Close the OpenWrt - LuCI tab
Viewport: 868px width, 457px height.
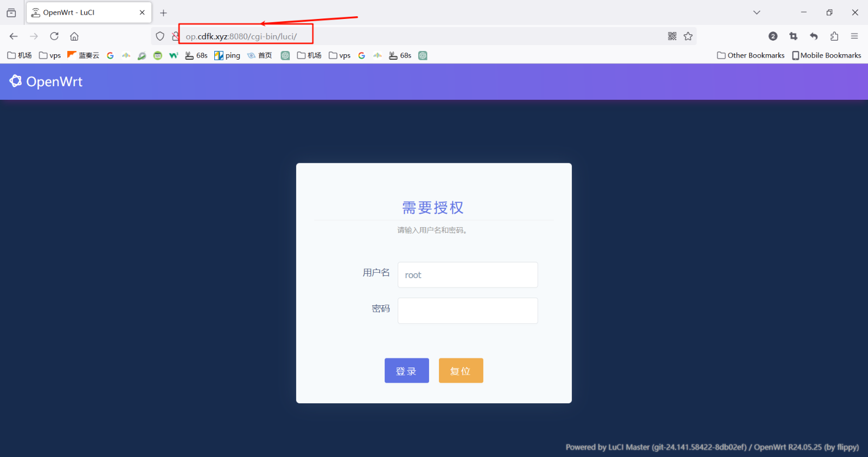(x=142, y=12)
